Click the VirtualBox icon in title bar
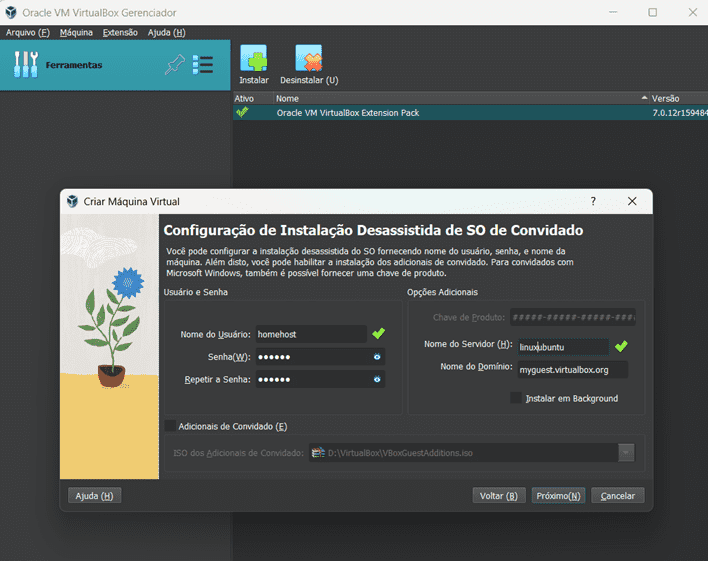This screenshot has width=708, height=561. (10, 12)
